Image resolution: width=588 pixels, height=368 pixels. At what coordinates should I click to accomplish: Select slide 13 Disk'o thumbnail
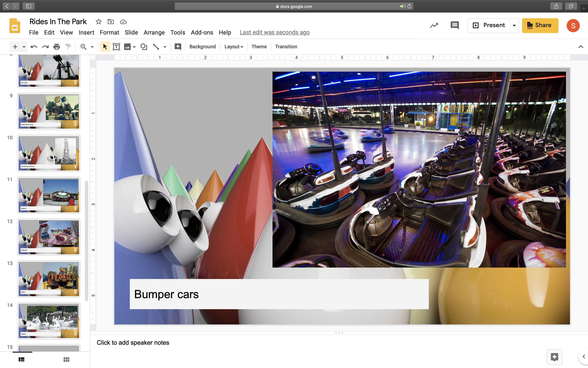(49, 279)
